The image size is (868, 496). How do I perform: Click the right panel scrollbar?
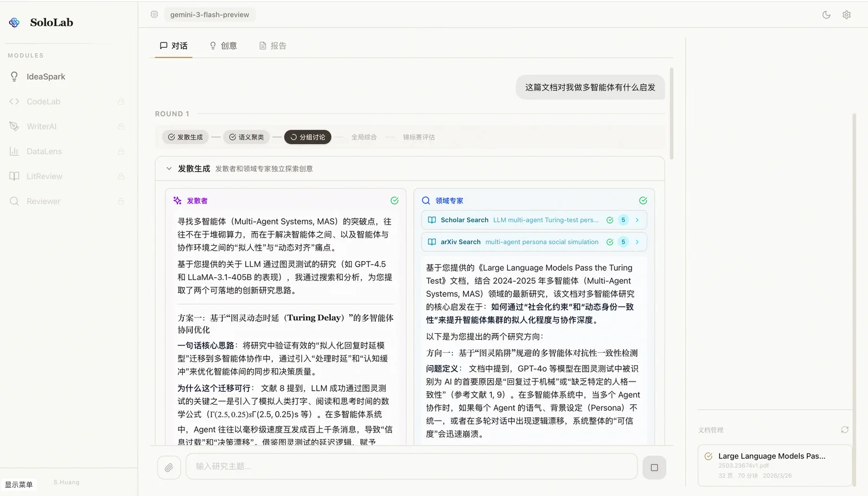[x=854, y=300]
